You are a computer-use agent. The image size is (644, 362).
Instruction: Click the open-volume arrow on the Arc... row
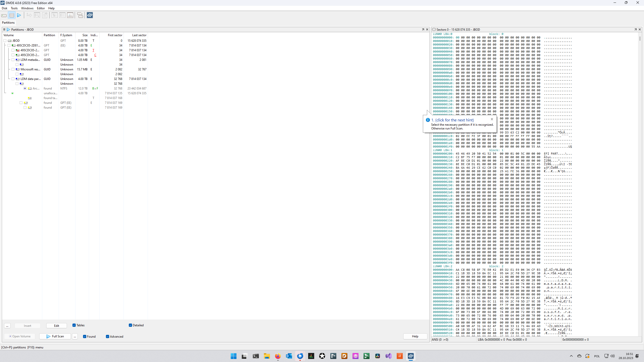pos(25,88)
